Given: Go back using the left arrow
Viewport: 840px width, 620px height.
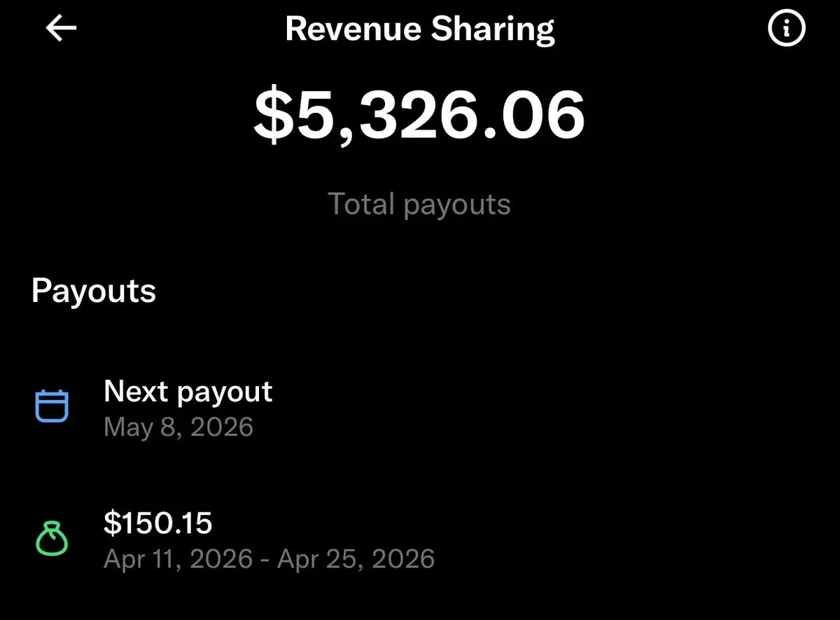Looking at the screenshot, I should pyautogui.click(x=61, y=29).
